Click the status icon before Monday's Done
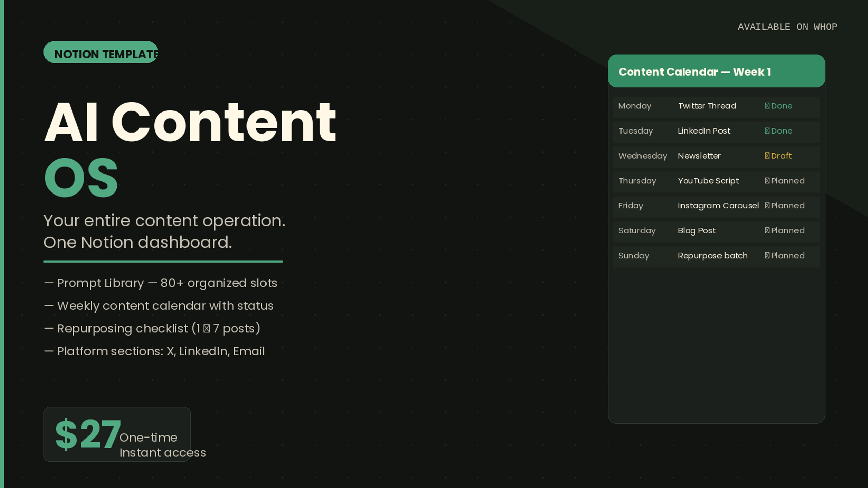 [767, 106]
